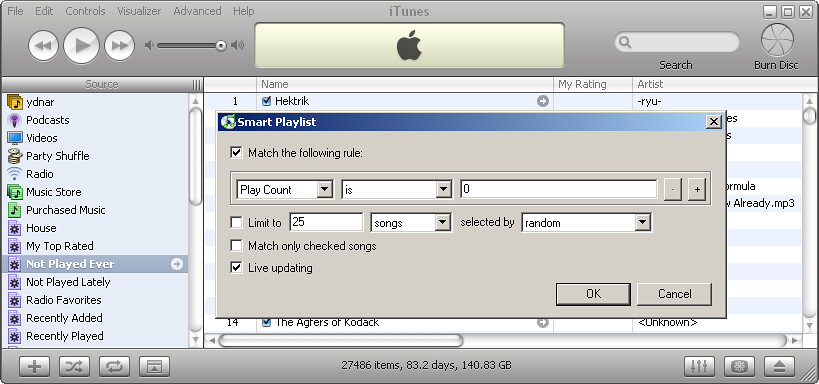The image size is (819, 384).
Task: Open the Visualizer menu
Action: pos(139,11)
